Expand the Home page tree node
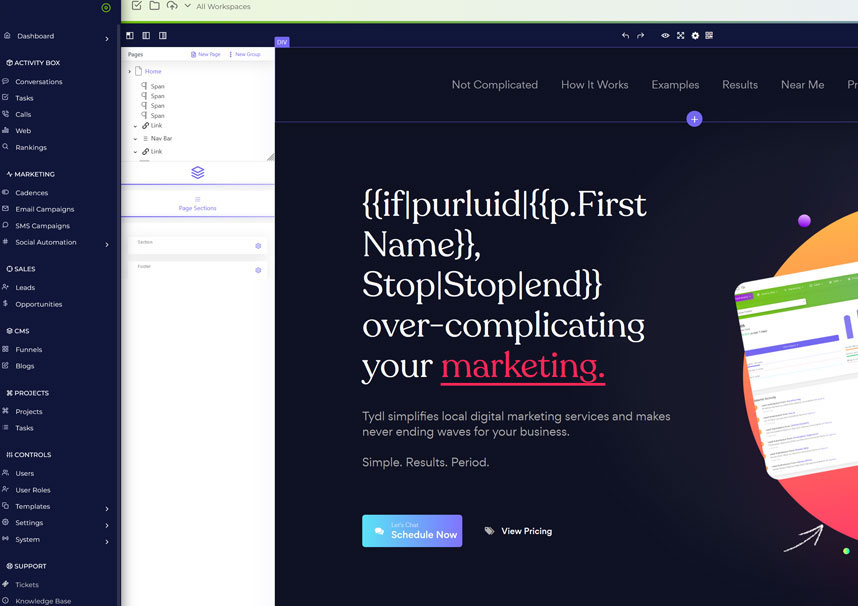 coord(129,72)
